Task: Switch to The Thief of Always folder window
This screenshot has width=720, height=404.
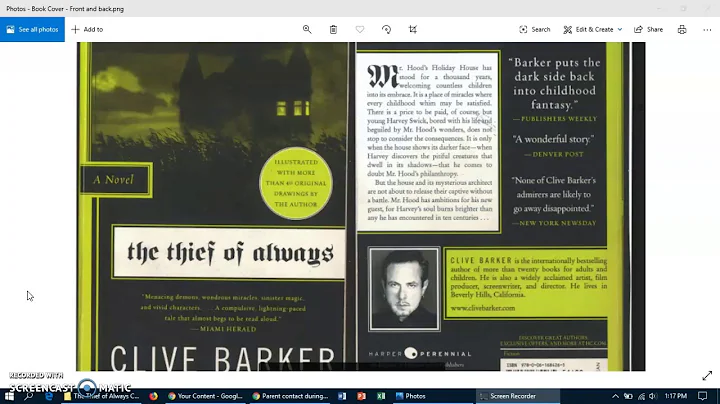Action: tap(102, 396)
